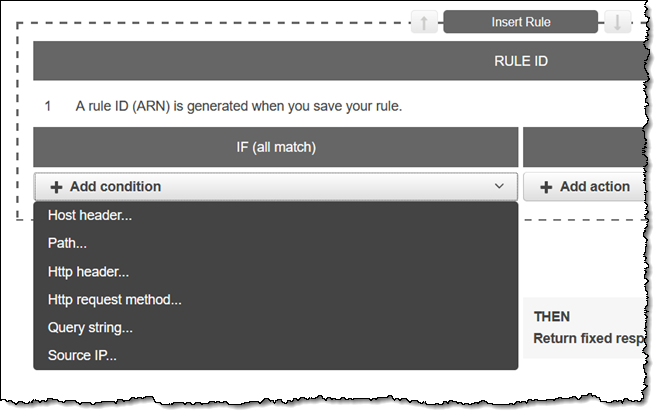Screen dimensions: 660x415
Task: Click the rule ID (ARN) generated message
Action: 238,106
